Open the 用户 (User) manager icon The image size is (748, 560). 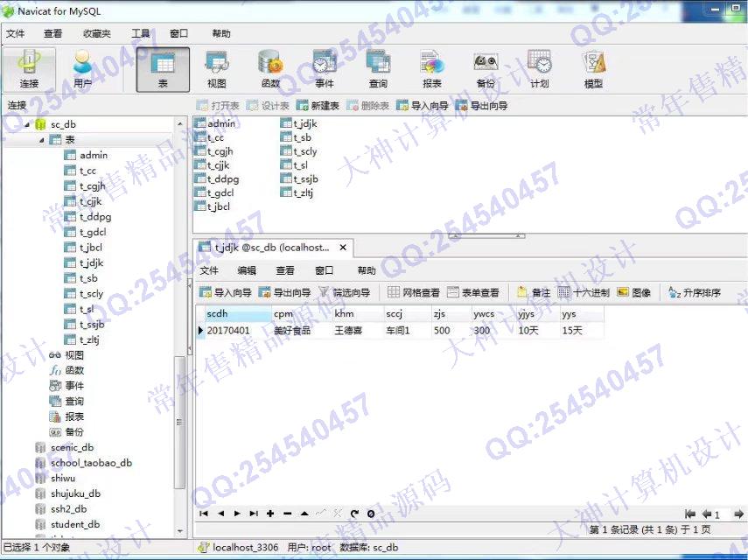coord(82,69)
